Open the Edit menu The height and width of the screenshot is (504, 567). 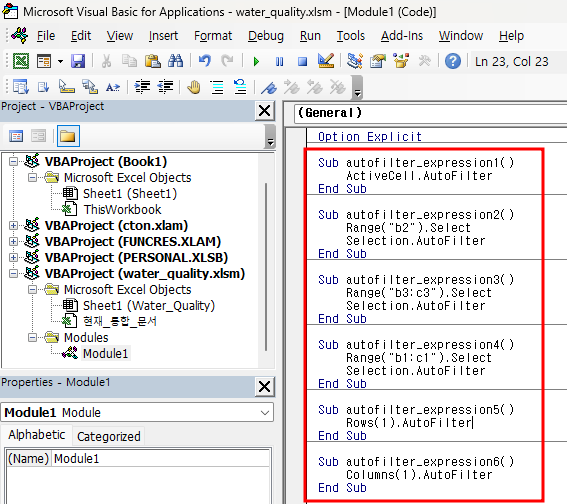pos(81,36)
